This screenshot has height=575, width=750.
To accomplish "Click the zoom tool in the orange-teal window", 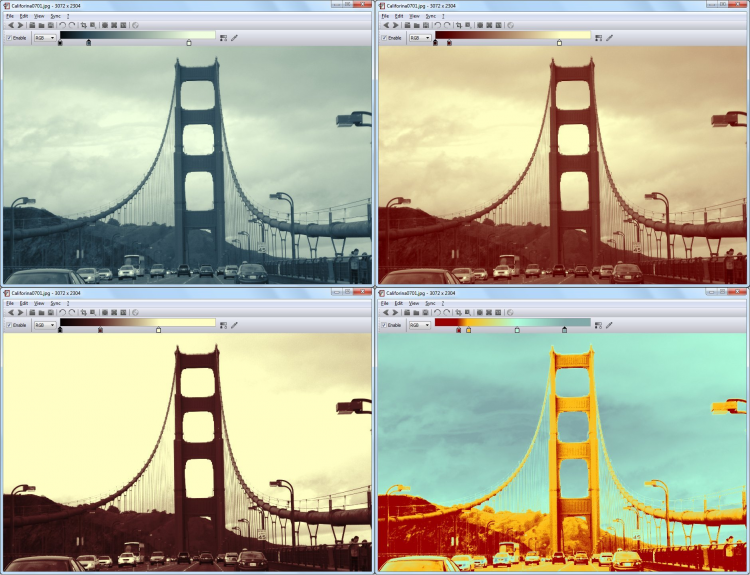I will point(468,312).
